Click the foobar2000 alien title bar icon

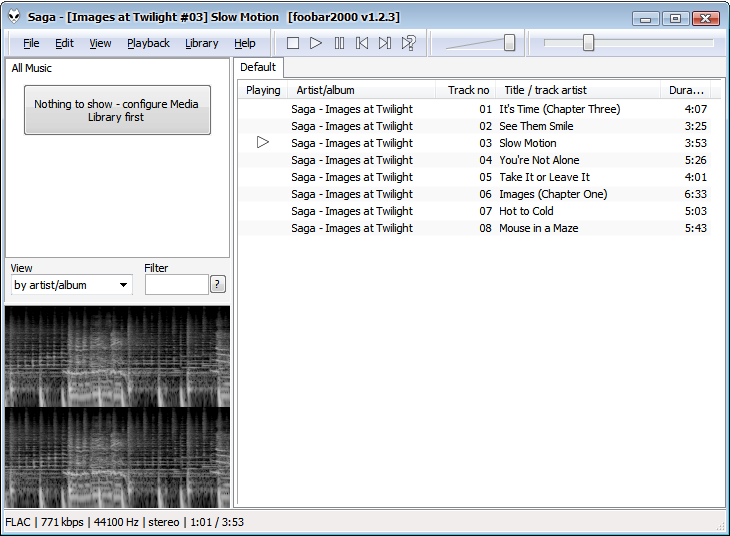pos(14,17)
